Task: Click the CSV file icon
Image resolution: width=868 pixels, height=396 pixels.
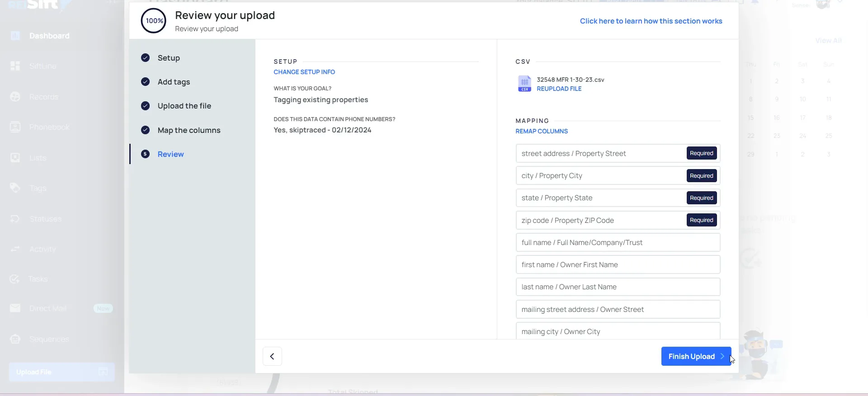Action: [524, 84]
